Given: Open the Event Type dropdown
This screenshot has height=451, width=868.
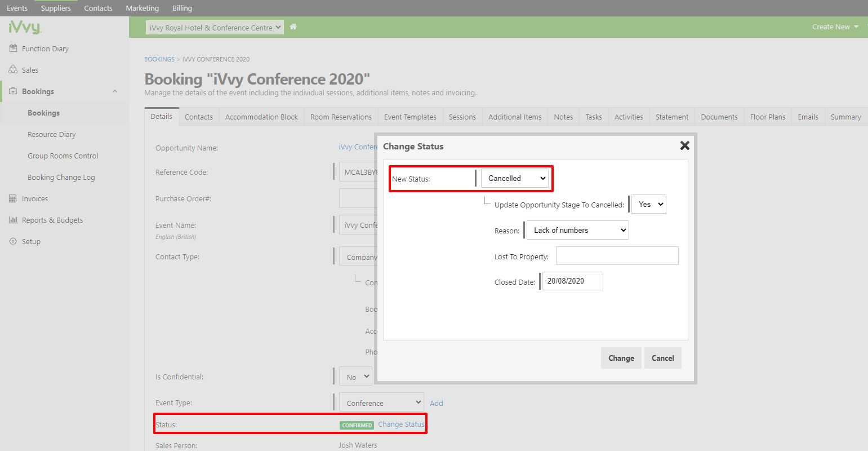Looking at the screenshot, I should pyautogui.click(x=381, y=403).
